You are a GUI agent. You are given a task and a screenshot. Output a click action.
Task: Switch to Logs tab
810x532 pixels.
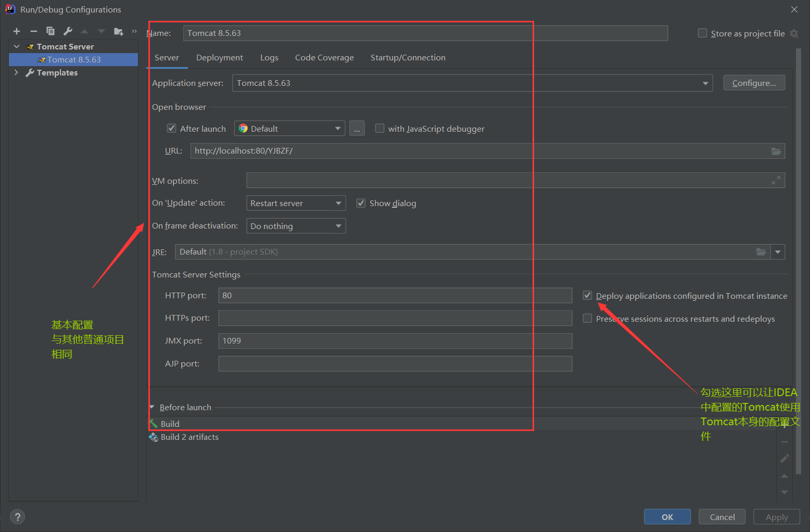[x=269, y=58]
